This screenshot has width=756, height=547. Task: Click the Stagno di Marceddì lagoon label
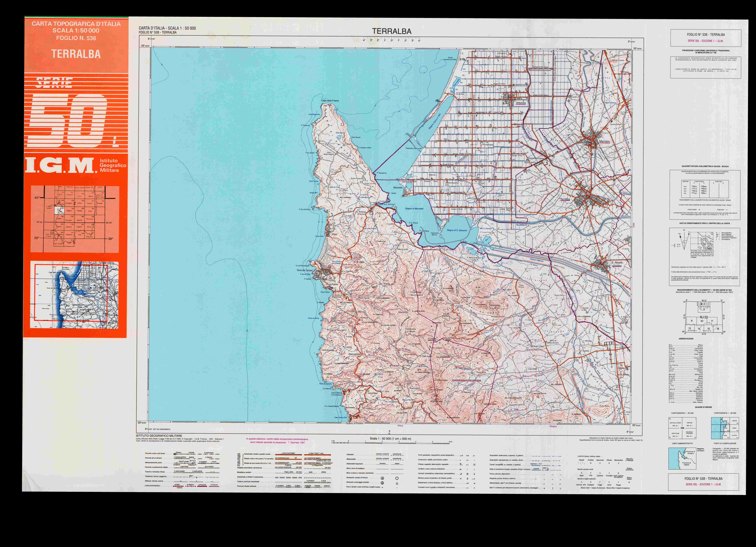click(x=414, y=209)
